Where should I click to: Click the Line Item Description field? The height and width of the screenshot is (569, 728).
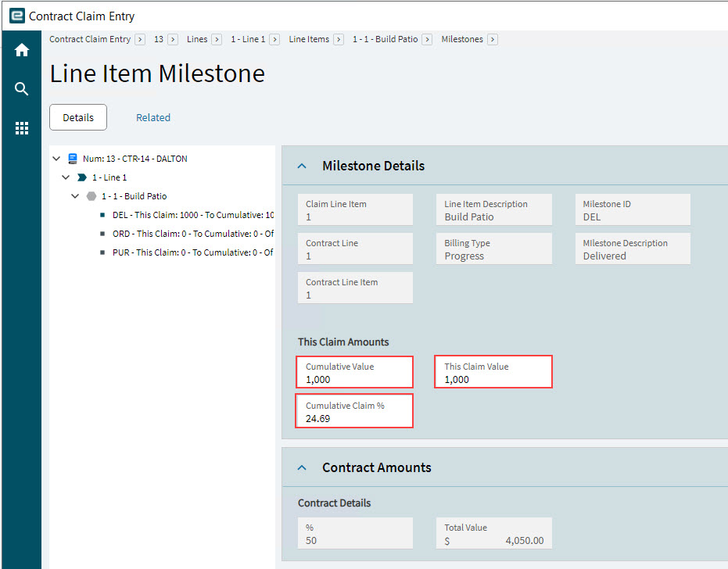click(x=494, y=209)
